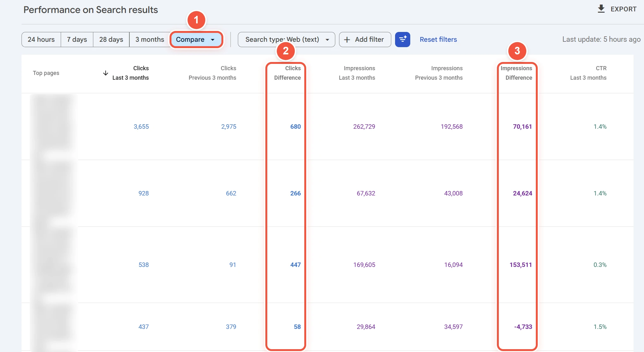Click the Last update: 5 hours ago text
The height and width of the screenshot is (352, 644).
click(x=601, y=39)
